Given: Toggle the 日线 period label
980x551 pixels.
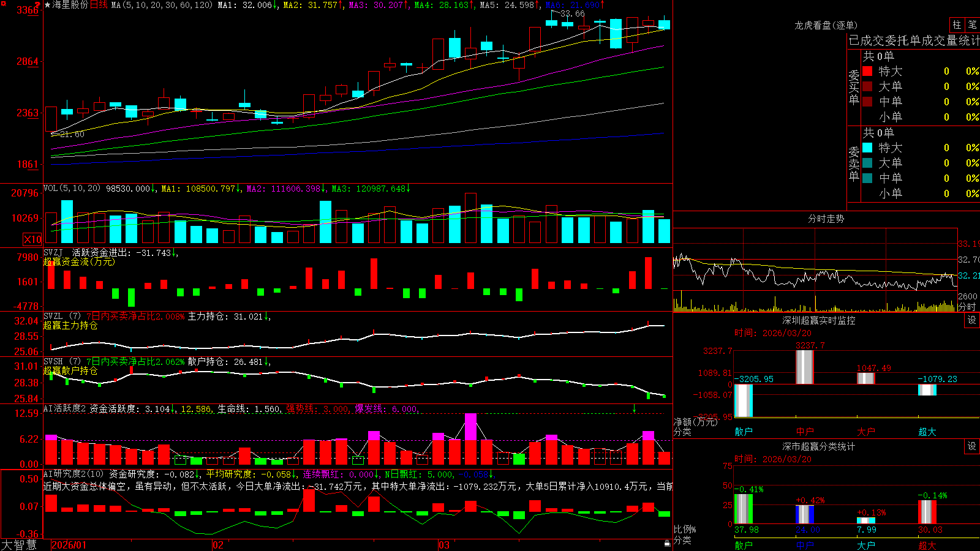Looking at the screenshot, I should coord(99,5).
